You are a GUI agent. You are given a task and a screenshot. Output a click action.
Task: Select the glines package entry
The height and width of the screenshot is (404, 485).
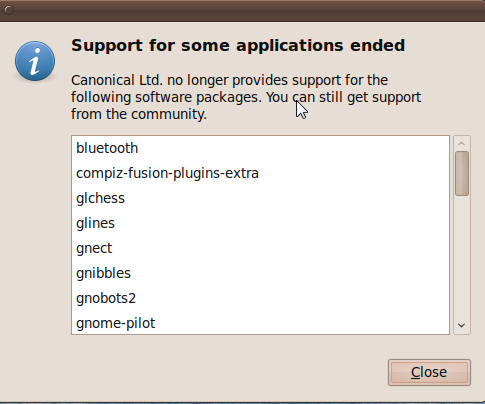pyautogui.click(x=260, y=223)
